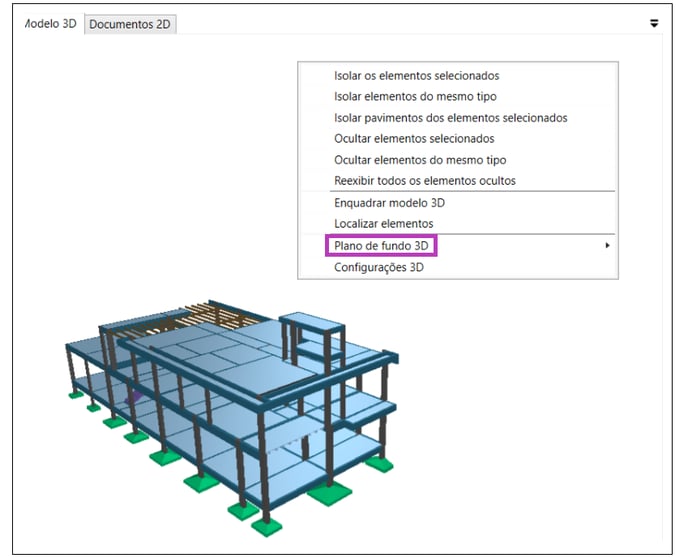Open Plano de fundo 3D submenu
The image size is (688, 558).
point(381,246)
